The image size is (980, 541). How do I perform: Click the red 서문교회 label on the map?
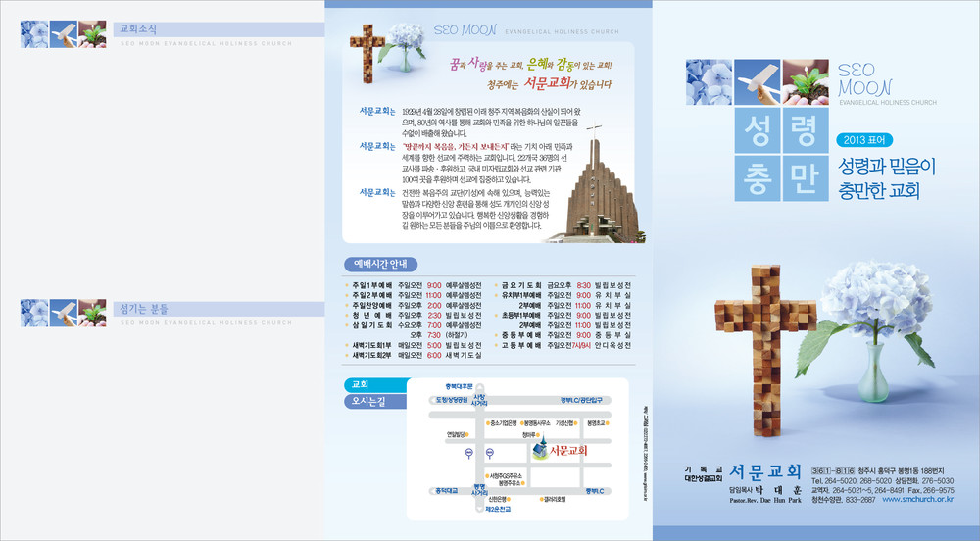568,451
